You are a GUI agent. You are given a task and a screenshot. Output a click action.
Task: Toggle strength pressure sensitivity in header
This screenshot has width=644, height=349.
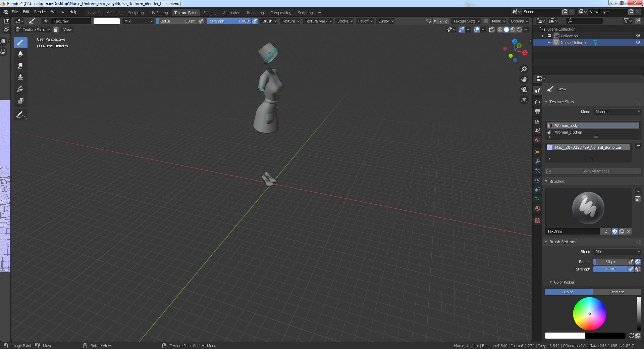click(x=255, y=21)
